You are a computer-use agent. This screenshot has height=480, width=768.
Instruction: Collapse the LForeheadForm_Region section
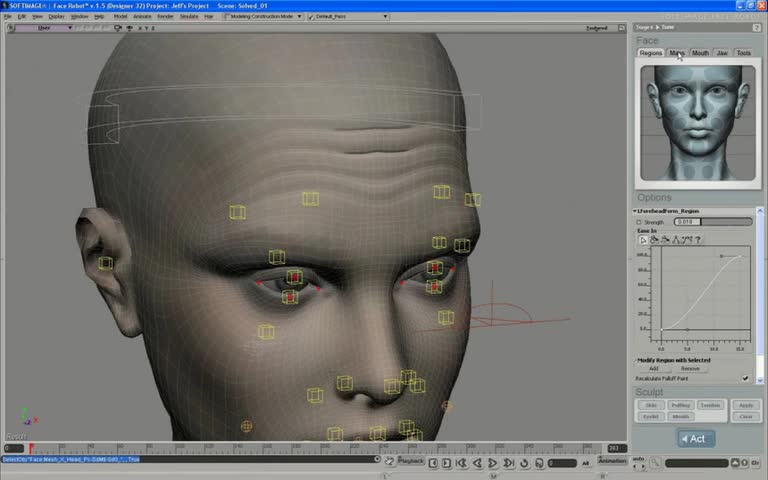tap(635, 211)
